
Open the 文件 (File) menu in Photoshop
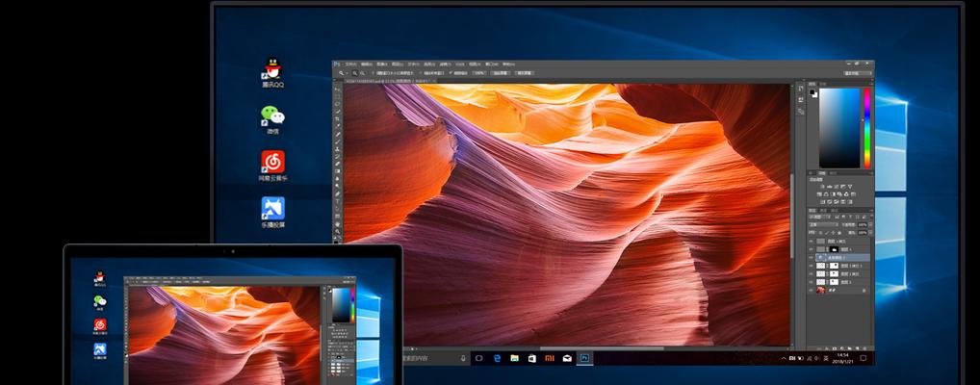coord(350,64)
